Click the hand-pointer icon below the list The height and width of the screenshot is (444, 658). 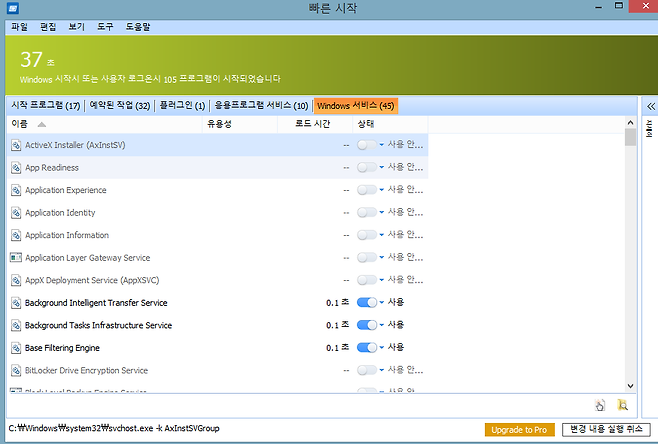click(600, 405)
